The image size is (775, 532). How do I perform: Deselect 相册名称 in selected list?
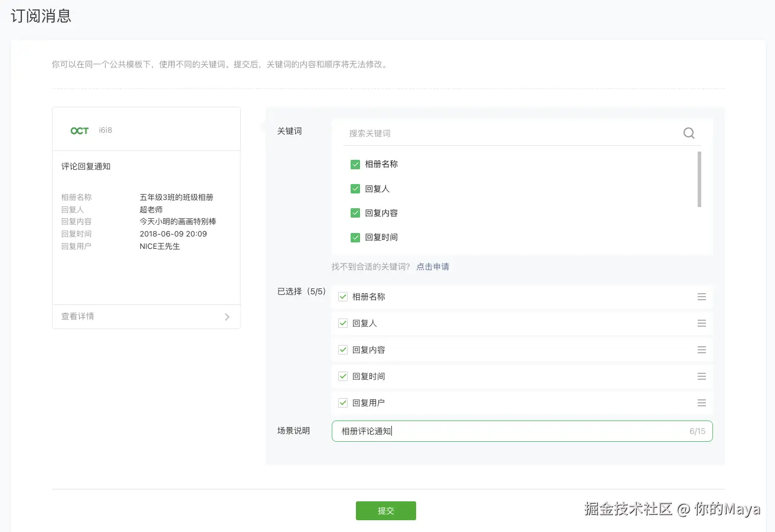pos(343,297)
